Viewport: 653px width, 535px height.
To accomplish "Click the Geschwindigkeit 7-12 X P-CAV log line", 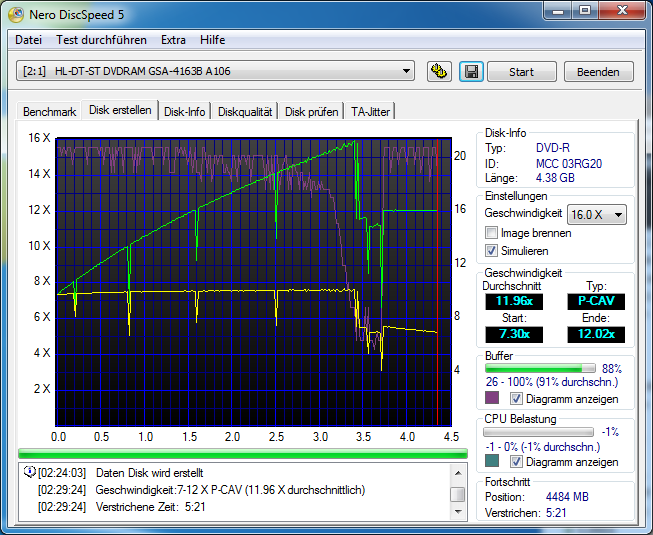I will pos(230,490).
